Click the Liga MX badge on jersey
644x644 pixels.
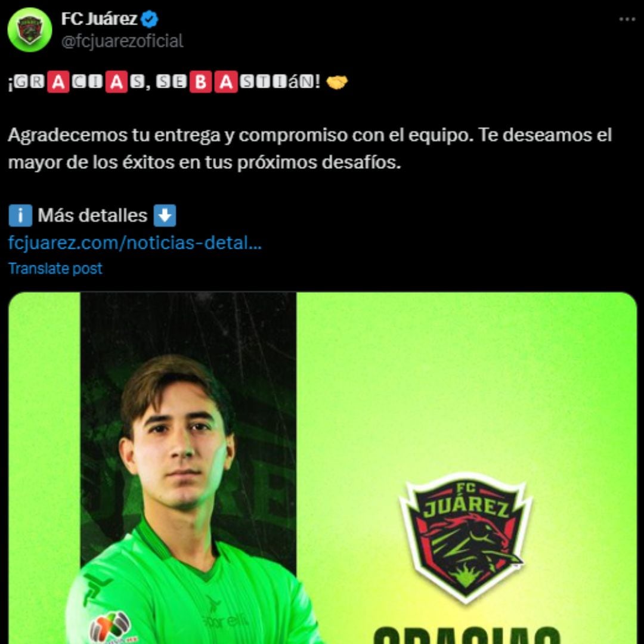110,627
